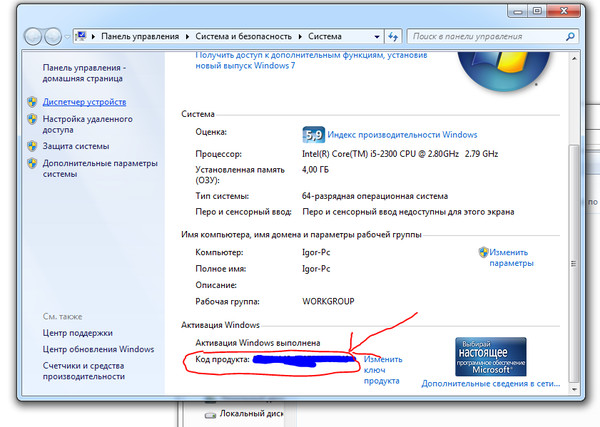Click the genuine Microsoft software badge
This screenshot has height=427, width=600.
coord(491,357)
